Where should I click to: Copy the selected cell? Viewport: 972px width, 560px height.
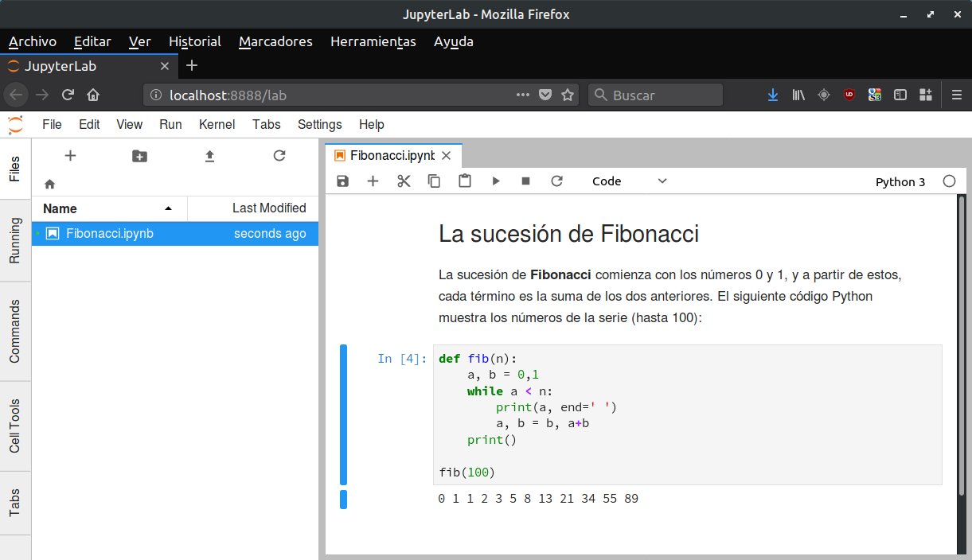[x=434, y=181]
